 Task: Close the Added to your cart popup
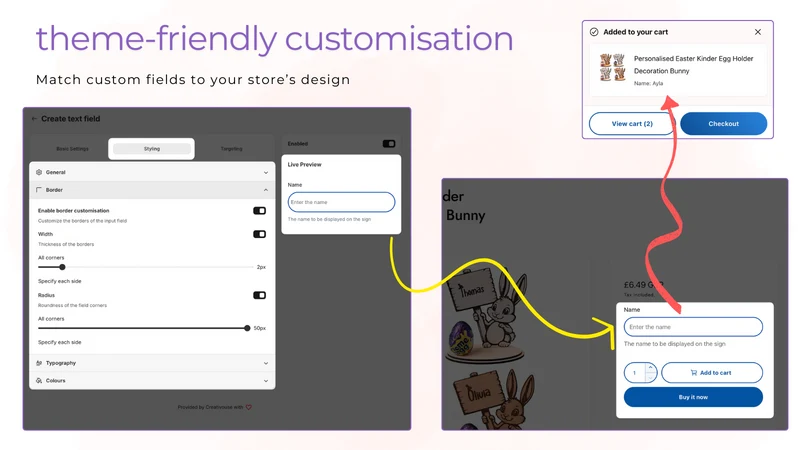pos(758,32)
